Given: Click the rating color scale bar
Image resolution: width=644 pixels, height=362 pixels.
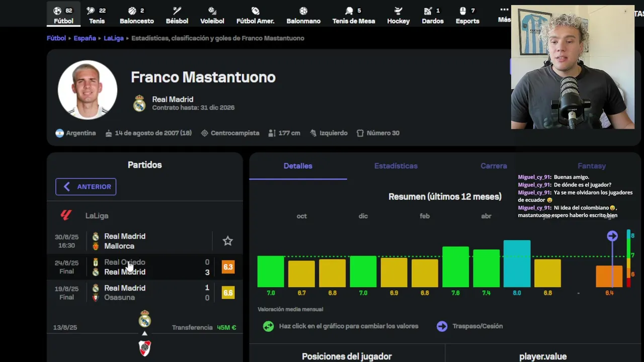Looking at the screenshot, I should (x=628, y=259).
